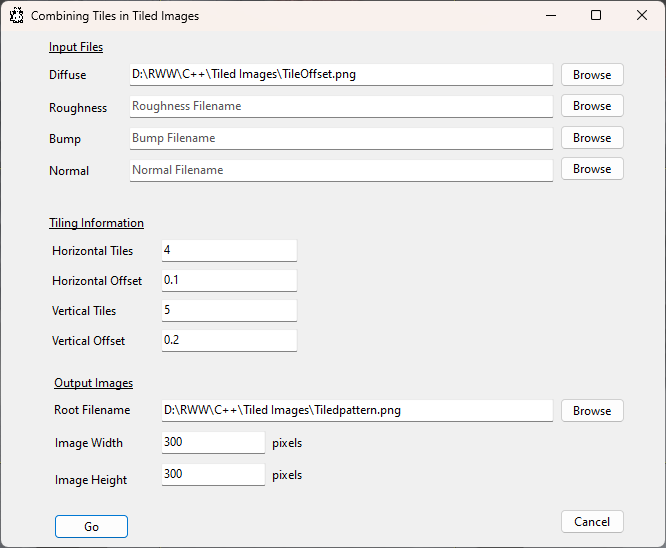Click the application icon in title bar

[15, 16]
